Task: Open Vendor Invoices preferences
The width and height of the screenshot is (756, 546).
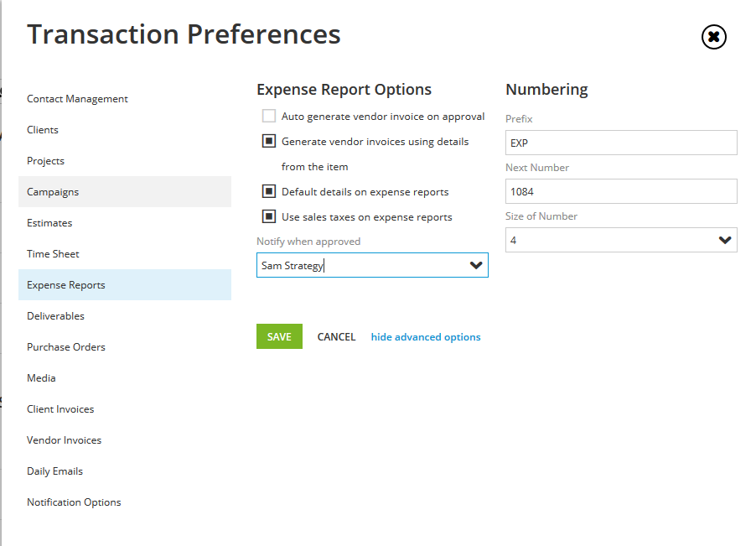Action: pyautogui.click(x=125, y=439)
